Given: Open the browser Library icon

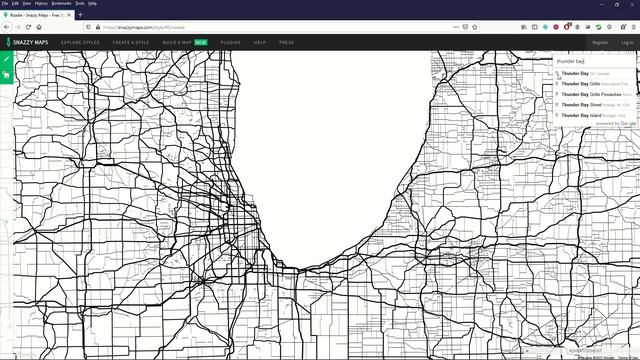Looking at the screenshot, I should (x=524, y=27).
